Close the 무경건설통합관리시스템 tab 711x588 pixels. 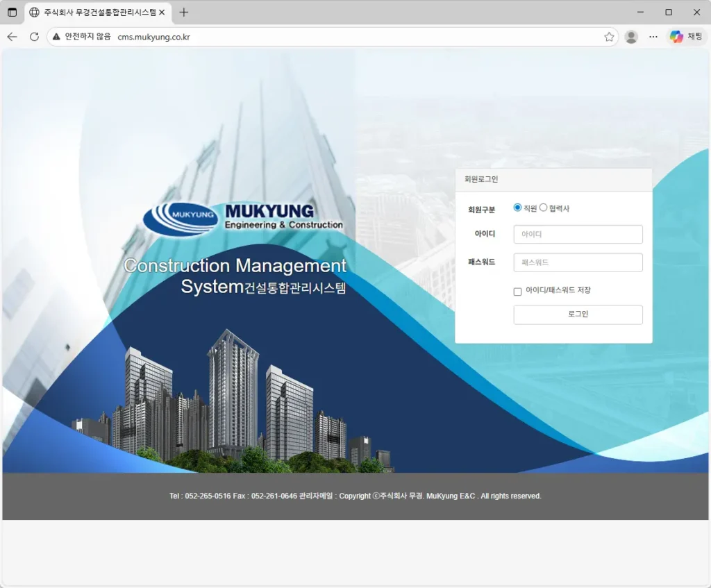[x=162, y=12]
